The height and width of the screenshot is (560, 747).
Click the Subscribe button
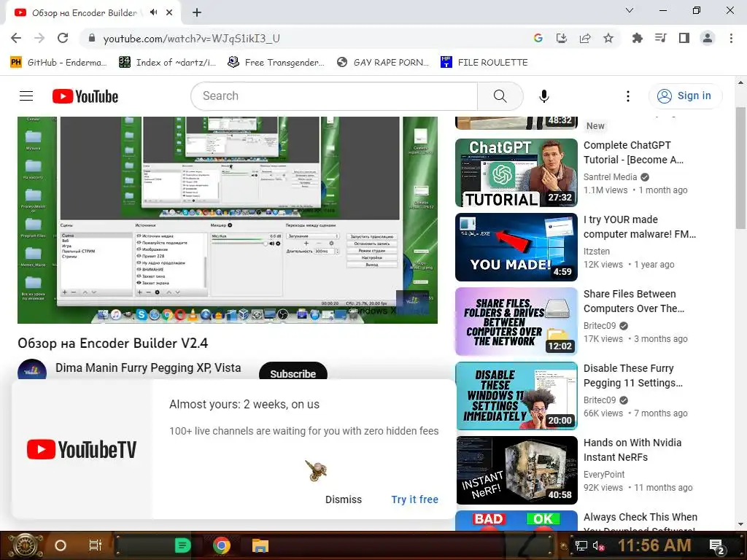pos(293,371)
